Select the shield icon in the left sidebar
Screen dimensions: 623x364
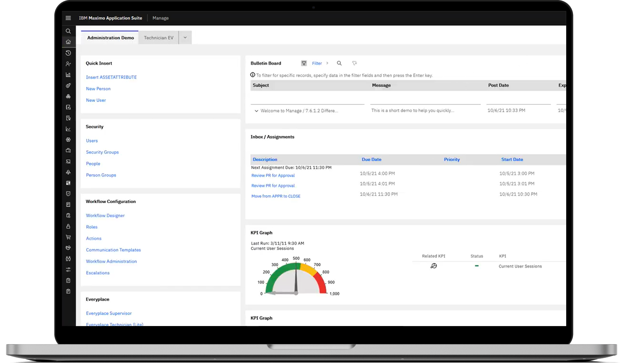tap(68, 194)
